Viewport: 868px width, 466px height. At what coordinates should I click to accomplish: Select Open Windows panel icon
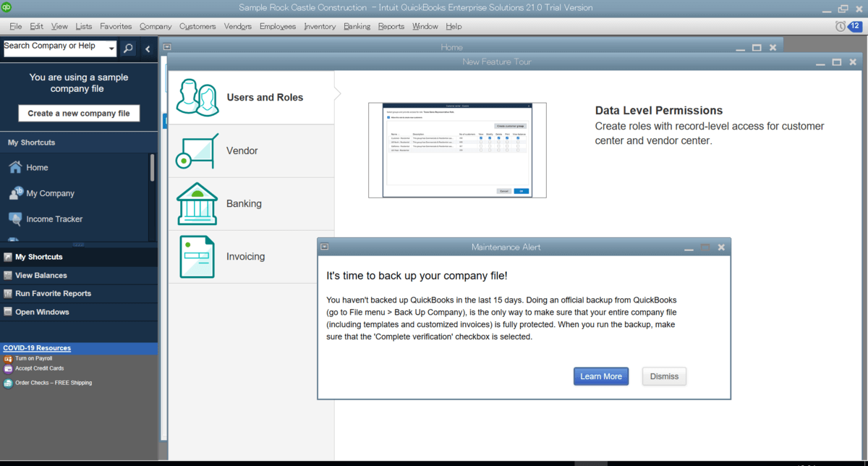pyautogui.click(x=8, y=312)
